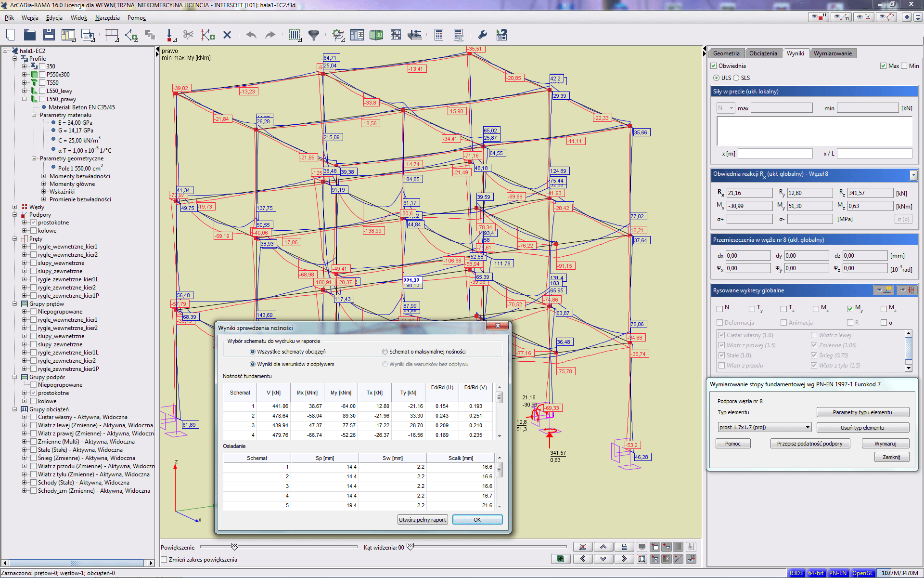924x578 pixels.
Task: Click the Utwórz pełny raport button
Action: [x=421, y=520]
